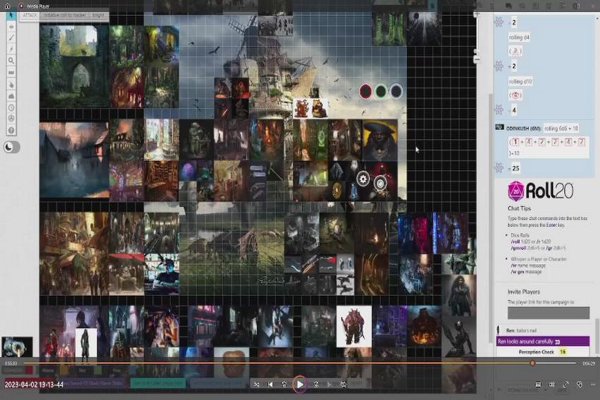Skip forward in Media Player
Image resolution: width=600 pixels, height=400 pixels.
pos(316,384)
